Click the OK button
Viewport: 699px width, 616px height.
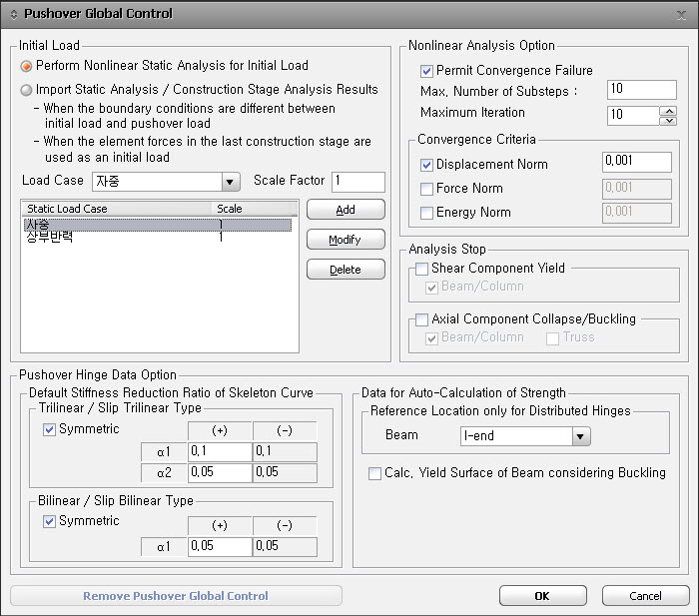click(x=542, y=596)
